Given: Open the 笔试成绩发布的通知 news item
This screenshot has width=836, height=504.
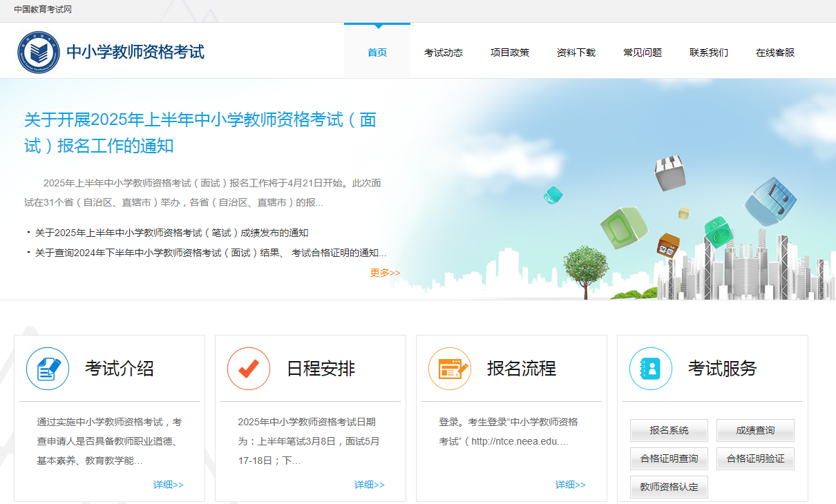Looking at the screenshot, I should [x=172, y=233].
